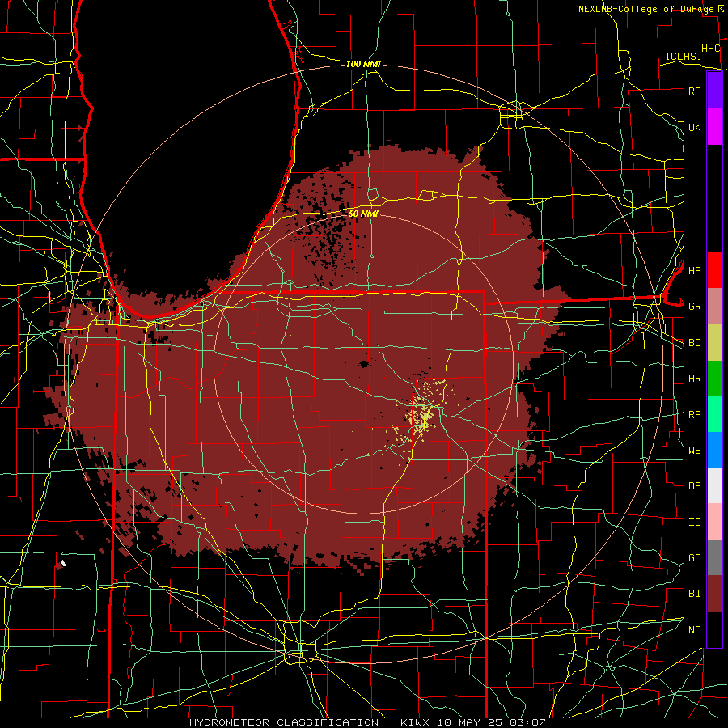Click the pink GR legend swatch
Viewport: 728px width, 728px height.
click(714, 306)
